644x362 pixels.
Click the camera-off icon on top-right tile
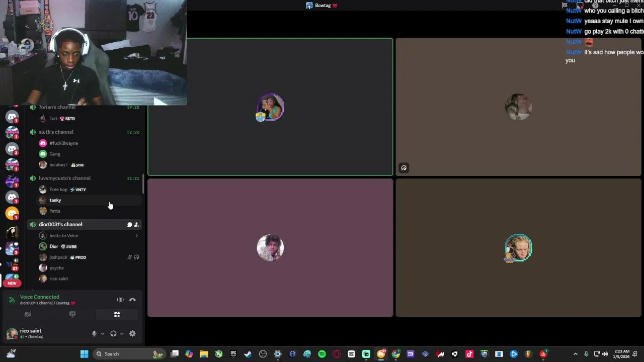[x=404, y=168]
